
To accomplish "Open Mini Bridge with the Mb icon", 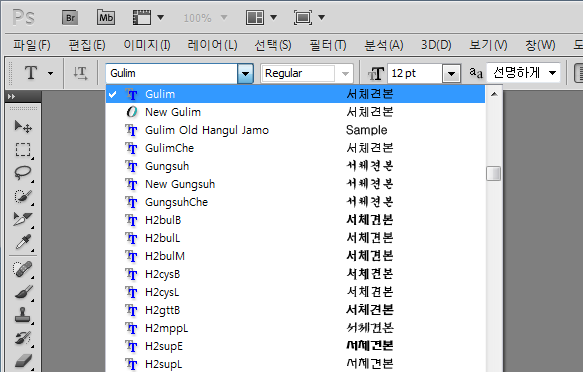I will [106, 17].
